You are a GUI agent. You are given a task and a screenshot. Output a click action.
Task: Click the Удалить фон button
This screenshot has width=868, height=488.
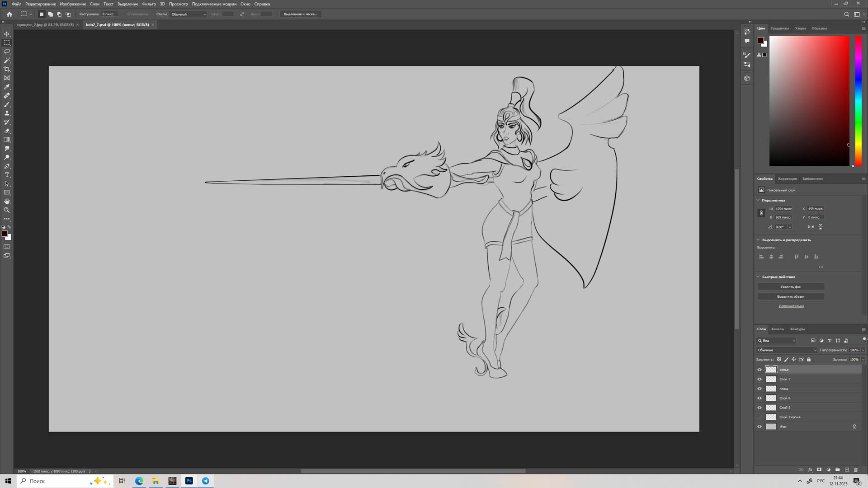790,286
